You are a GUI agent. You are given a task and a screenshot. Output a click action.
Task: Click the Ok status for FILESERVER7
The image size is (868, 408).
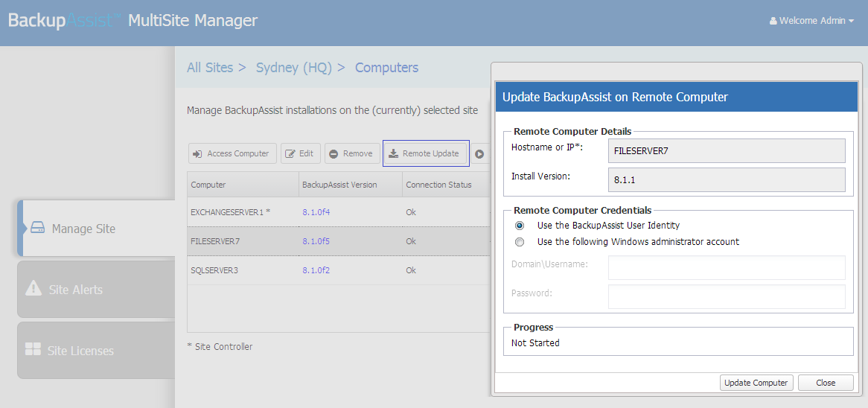411,241
